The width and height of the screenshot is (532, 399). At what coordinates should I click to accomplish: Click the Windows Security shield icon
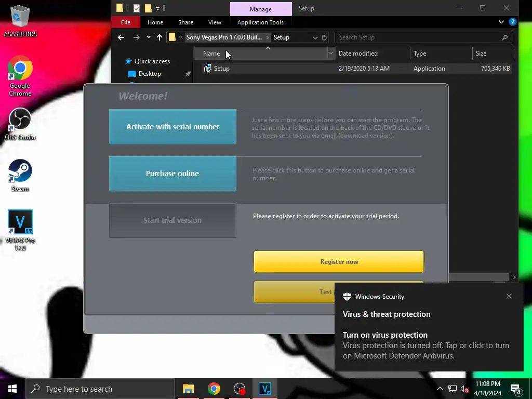pos(347,297)
